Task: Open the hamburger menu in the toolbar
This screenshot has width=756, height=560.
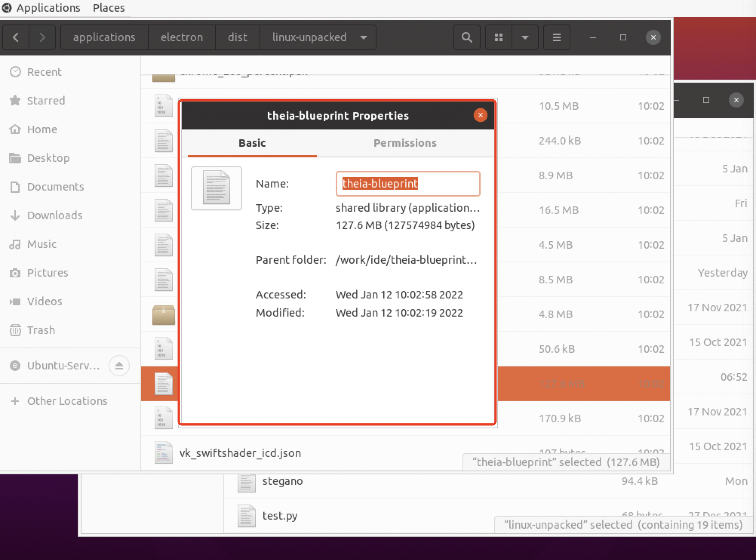Action: click(556, 37)
